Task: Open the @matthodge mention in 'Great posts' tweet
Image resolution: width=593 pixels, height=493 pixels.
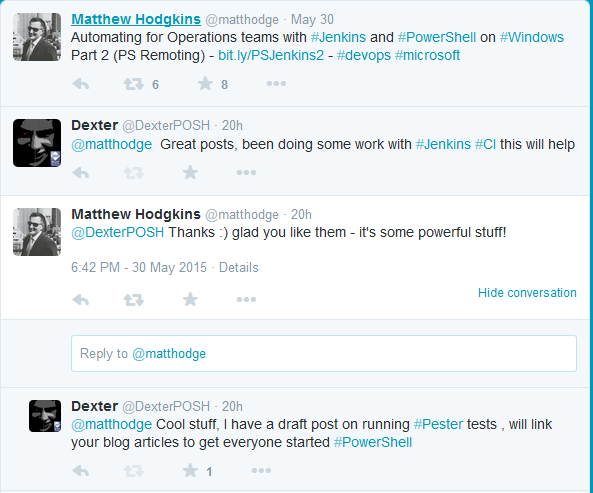Action: [x=112, y=144]
